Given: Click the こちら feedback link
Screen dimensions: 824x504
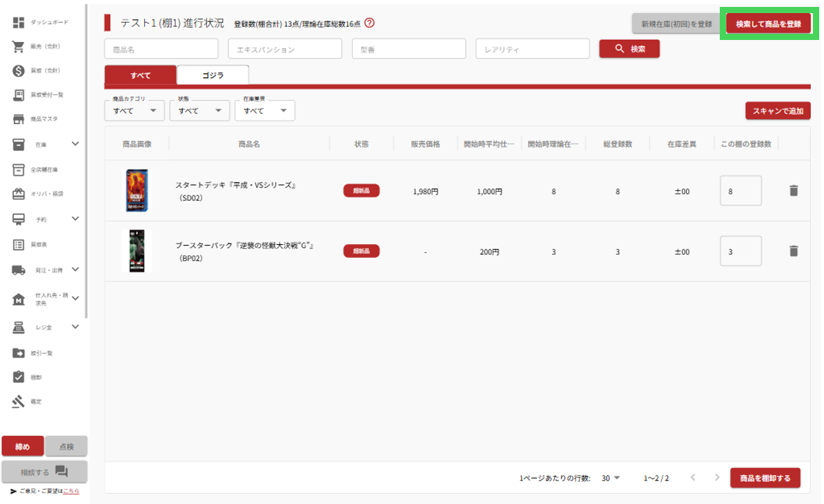Looking at the screenshot, I should point(70,491).
